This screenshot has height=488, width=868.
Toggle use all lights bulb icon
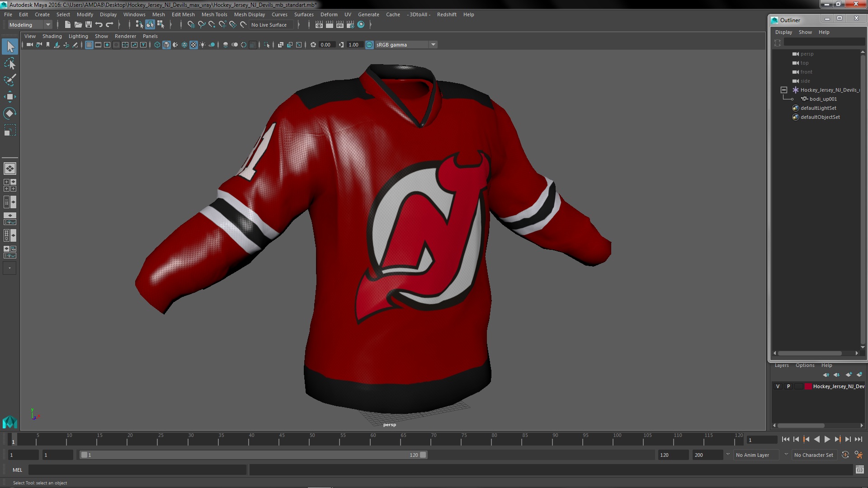click(x=203, y=45)
